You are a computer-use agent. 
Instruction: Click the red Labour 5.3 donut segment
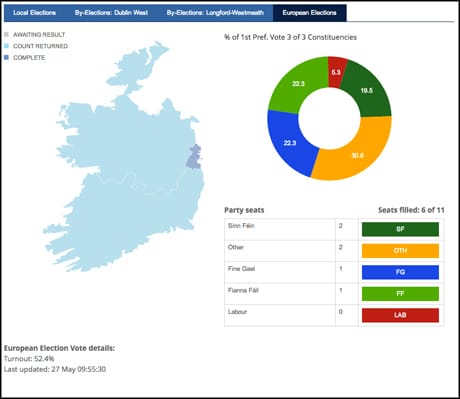(x=337, y=72)
